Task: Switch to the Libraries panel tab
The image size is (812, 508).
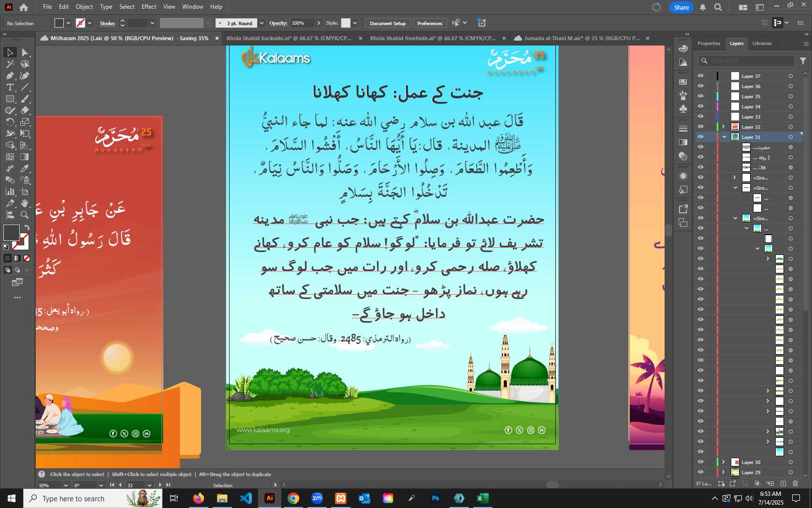Action: 762,44
